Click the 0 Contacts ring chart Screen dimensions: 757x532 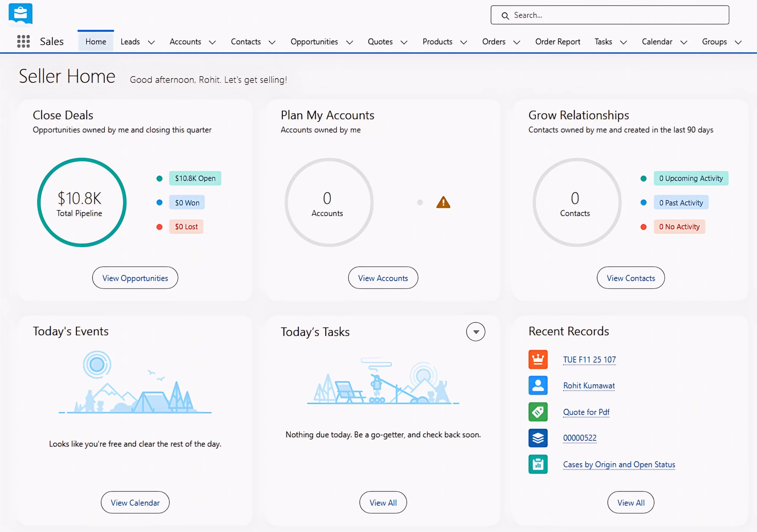[577, 203]
